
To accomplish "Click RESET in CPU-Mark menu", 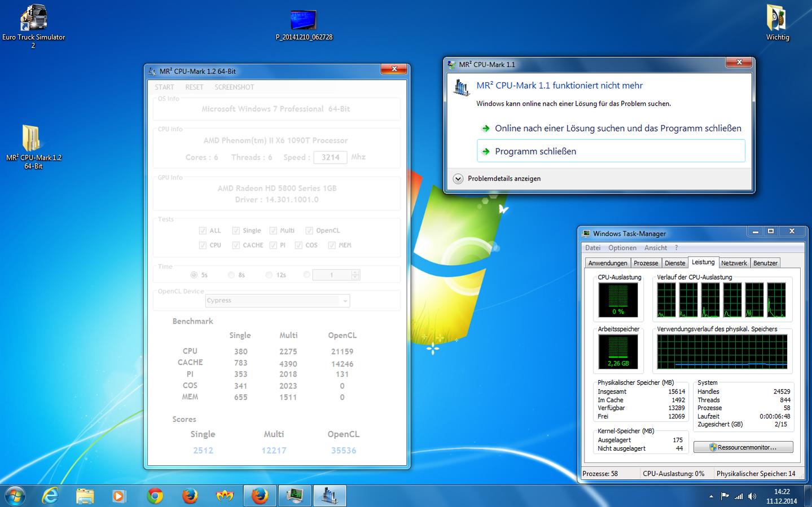I will [x=194, y=87].
